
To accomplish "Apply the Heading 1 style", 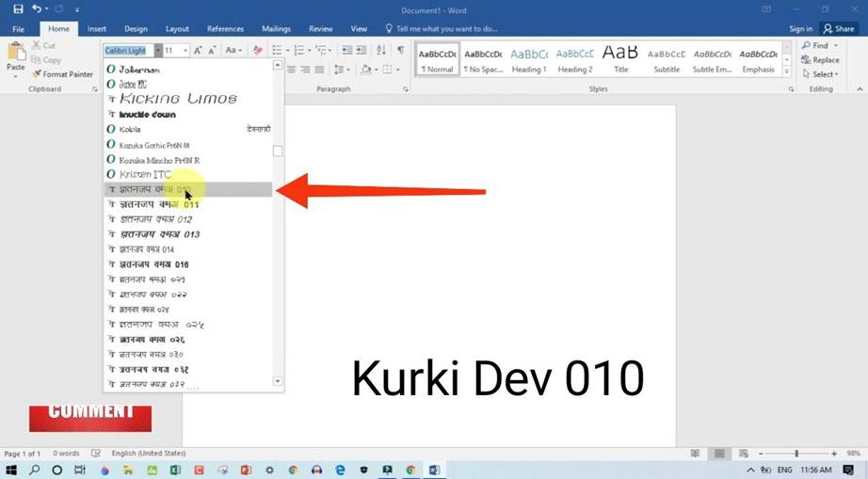I will [529, 59].
